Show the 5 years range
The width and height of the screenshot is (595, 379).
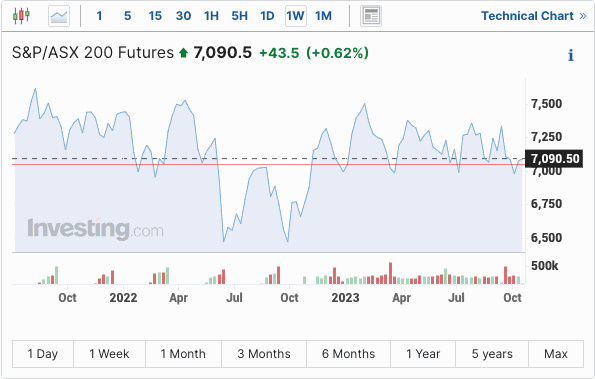[492, 354]
